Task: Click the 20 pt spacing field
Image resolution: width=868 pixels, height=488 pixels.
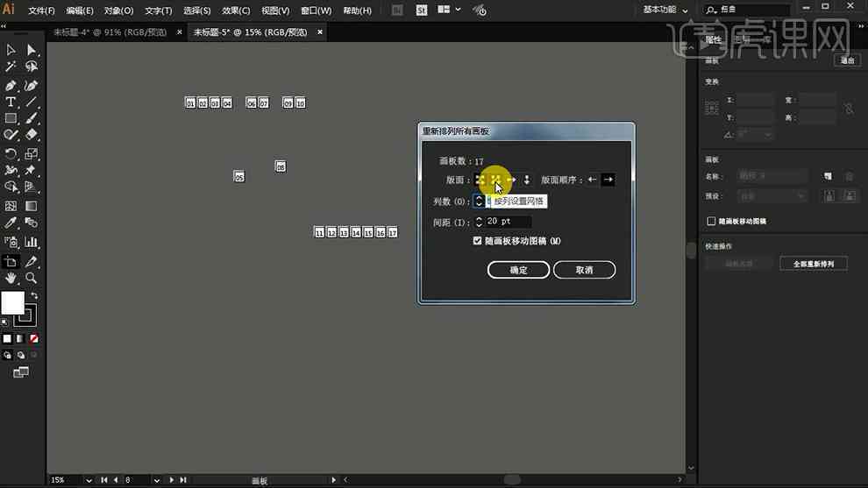Action: point(508,222)
